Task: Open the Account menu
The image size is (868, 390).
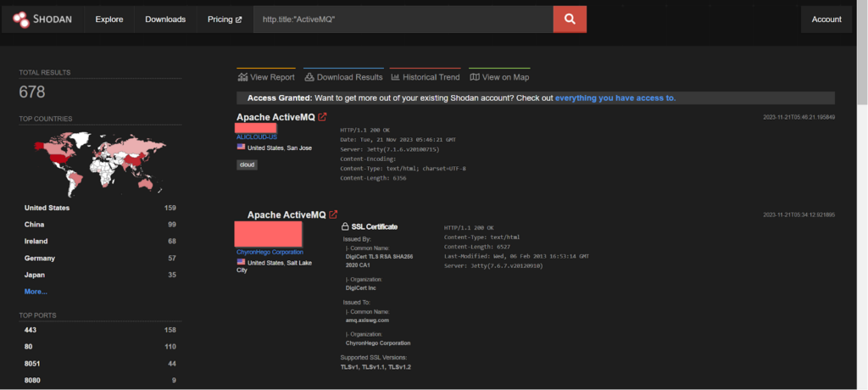Action: coord(826,19)
